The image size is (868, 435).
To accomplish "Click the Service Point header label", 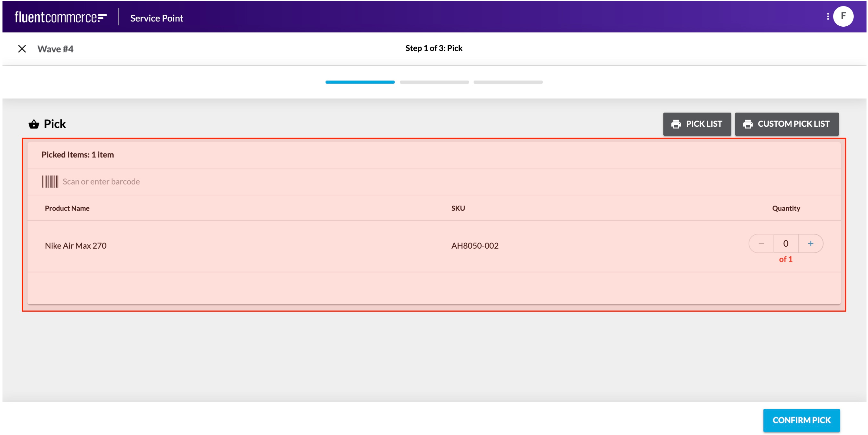I will (157, 18).
